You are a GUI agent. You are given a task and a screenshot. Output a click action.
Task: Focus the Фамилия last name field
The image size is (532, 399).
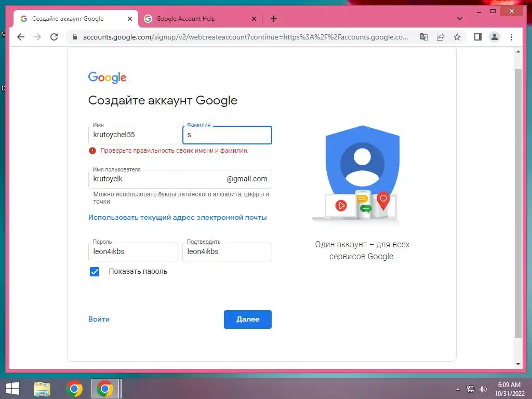coord(227,135)
